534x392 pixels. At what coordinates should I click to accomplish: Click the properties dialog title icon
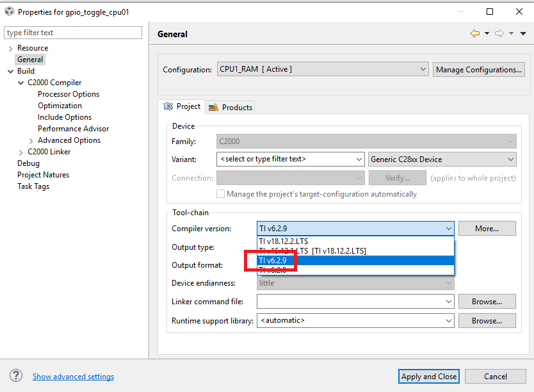tap(10, 12)
